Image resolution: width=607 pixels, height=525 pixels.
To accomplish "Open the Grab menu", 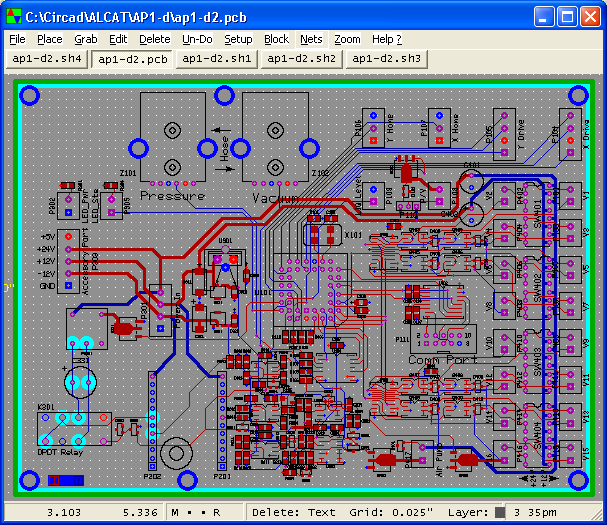I will click(x=86, y=39).
